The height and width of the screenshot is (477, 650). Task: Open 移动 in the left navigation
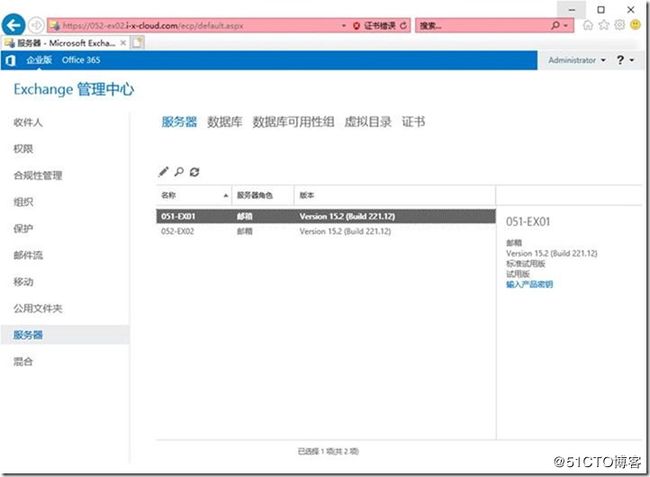(x=23, y=282)
